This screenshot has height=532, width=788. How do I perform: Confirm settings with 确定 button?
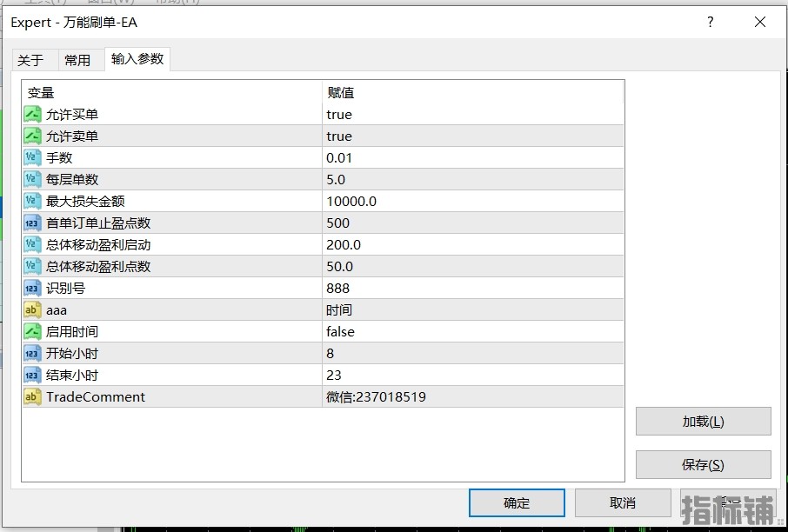(x=517, y=502)
